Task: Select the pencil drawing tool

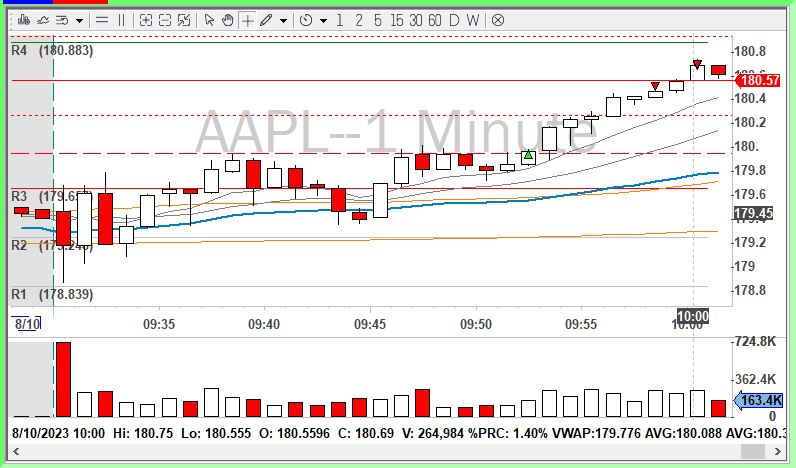Action: click(x=266, y=20)
